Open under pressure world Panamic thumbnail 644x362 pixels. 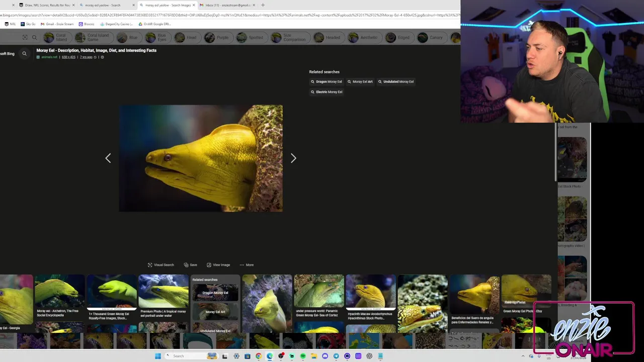click(x=319, y=297)
